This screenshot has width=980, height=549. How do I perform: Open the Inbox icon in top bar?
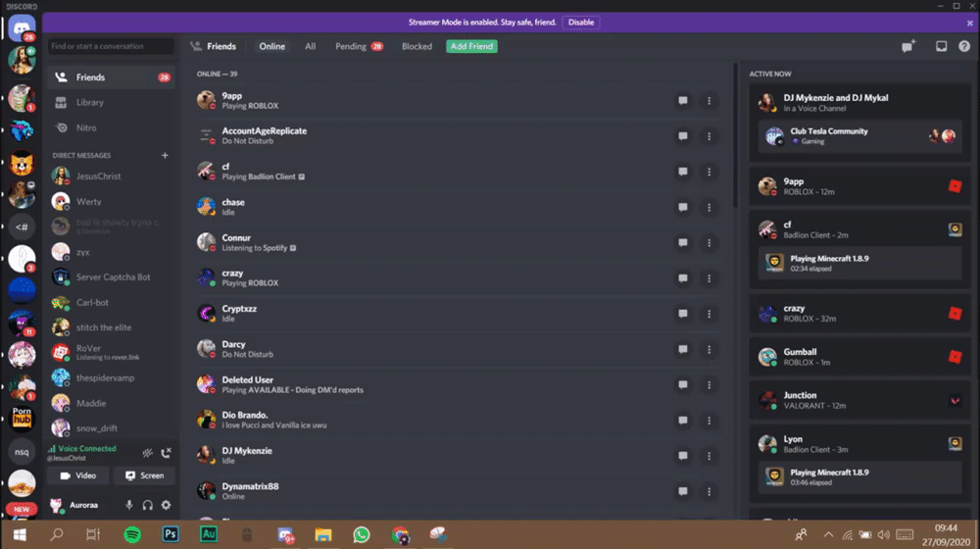941,46
